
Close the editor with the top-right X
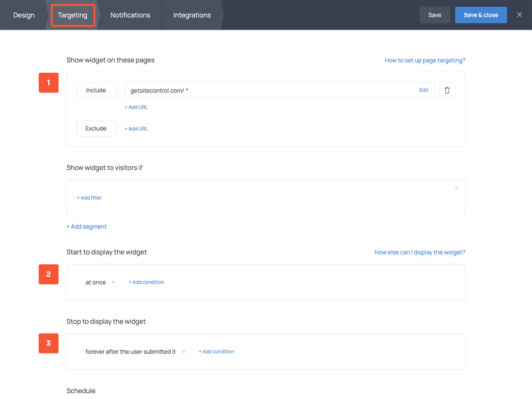pyautogui.click(x=519, y=15)
